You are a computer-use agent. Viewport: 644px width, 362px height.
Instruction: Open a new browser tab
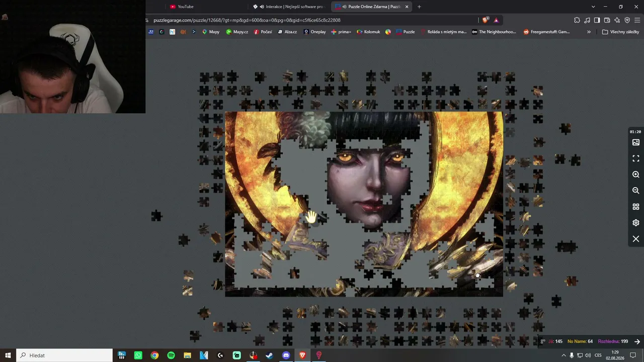(419, 7)
